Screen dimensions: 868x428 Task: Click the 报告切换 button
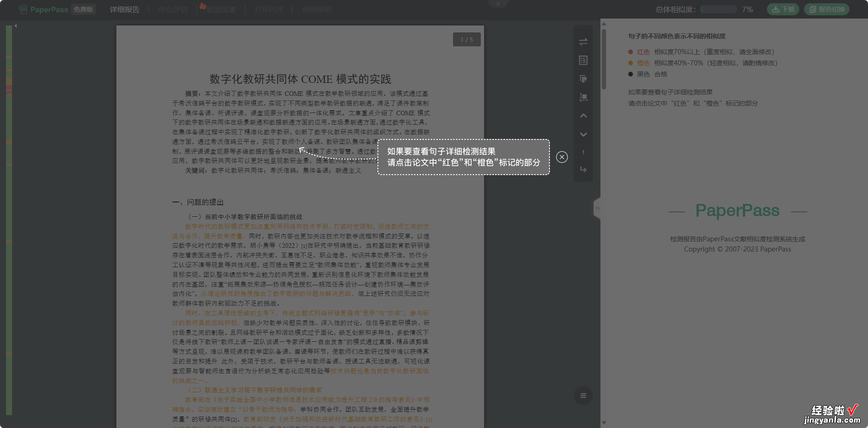tap(827, 9)
